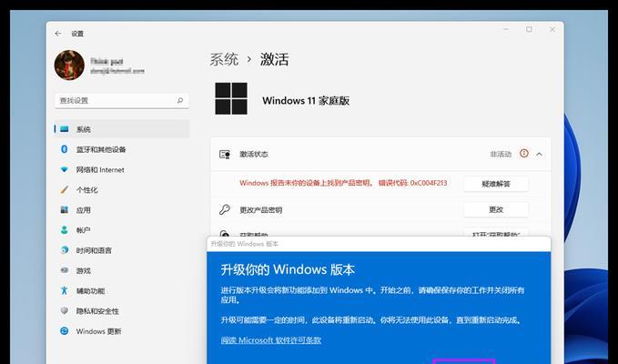Click the 升级你的 Windows 版本 dialog heading

point(288,270)
